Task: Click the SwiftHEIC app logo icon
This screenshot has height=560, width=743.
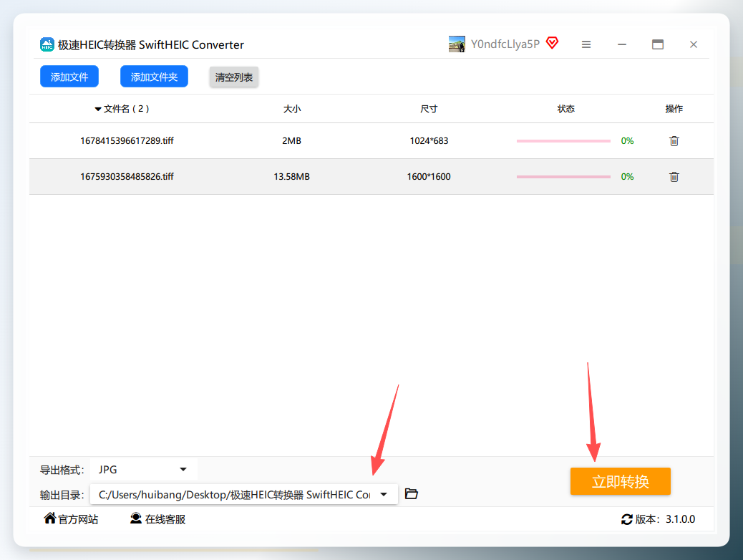Action: click(x=47, y=44)
